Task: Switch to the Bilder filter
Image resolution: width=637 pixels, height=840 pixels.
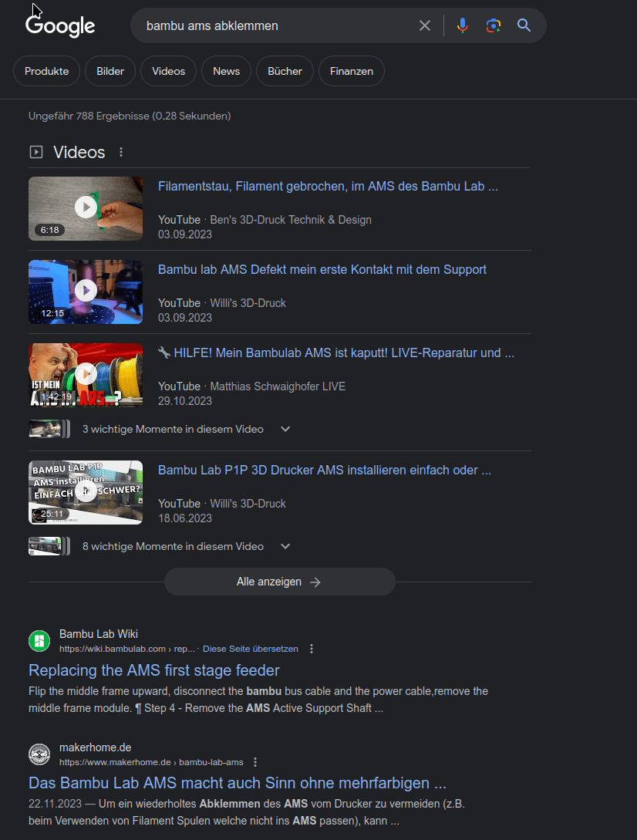Action: (x=110, y=71)
